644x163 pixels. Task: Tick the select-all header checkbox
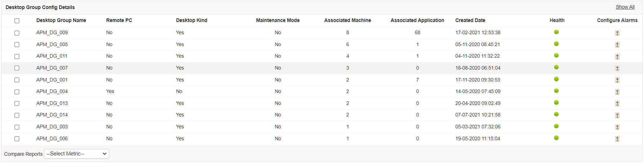pyautogui.click(x=17, y=21)
